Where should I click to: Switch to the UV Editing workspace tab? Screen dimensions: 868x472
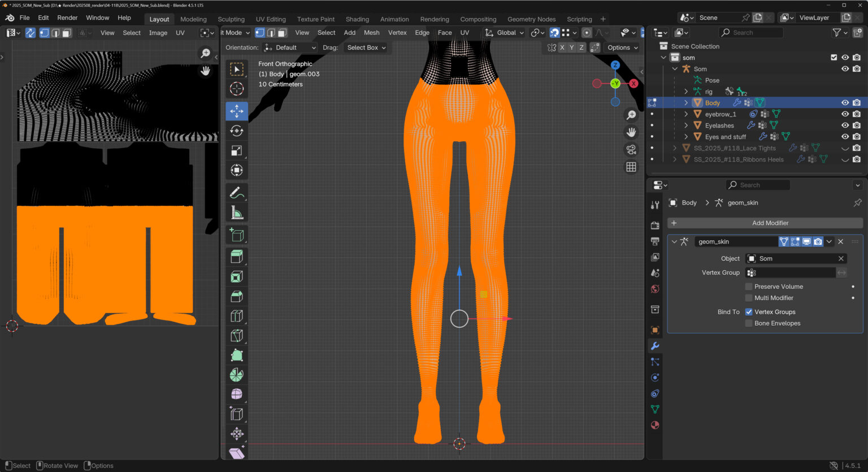tap(271, 19)
